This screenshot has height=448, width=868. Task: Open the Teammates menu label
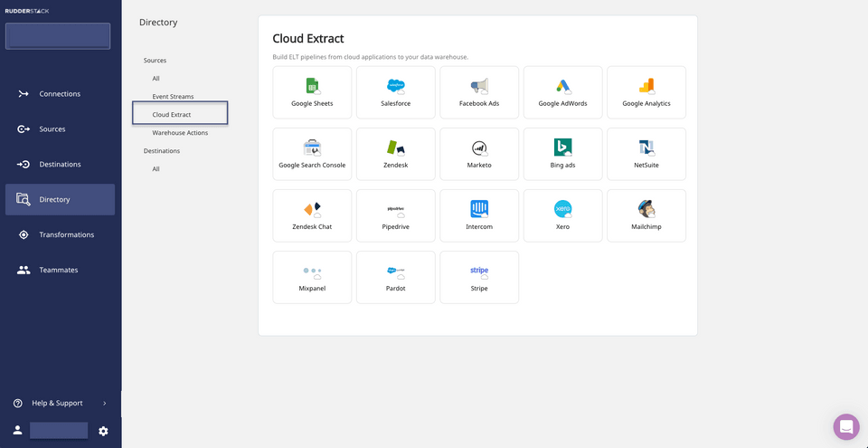click(59, 270)
